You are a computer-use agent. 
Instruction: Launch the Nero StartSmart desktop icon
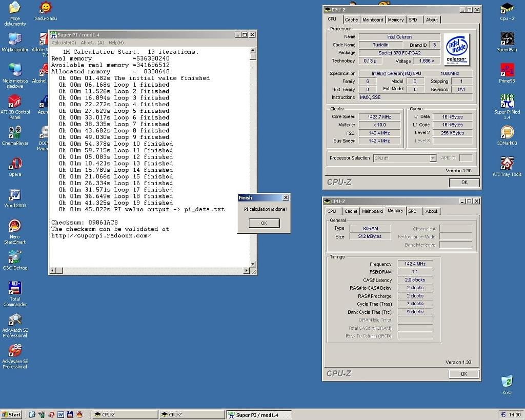(x=15, y=232)
